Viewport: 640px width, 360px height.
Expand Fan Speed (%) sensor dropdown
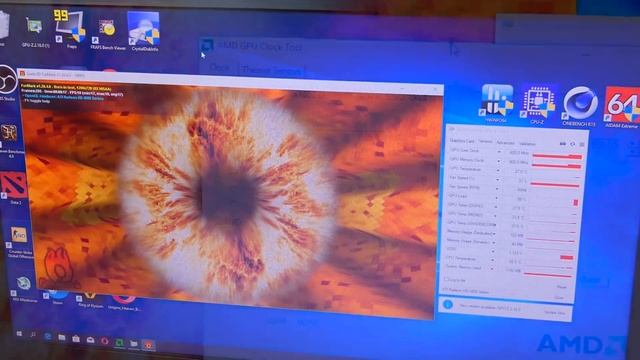pyautogui.click(x=498, y=180)
